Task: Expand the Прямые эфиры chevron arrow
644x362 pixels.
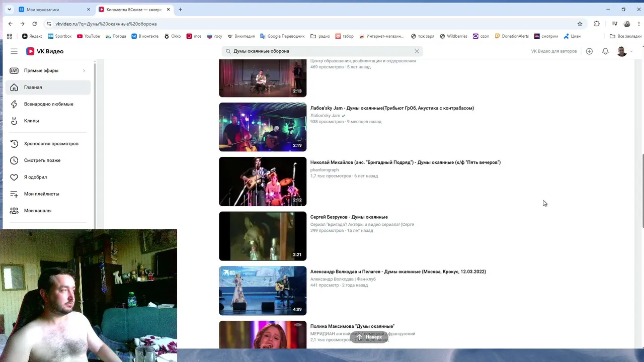Action: 84,70
